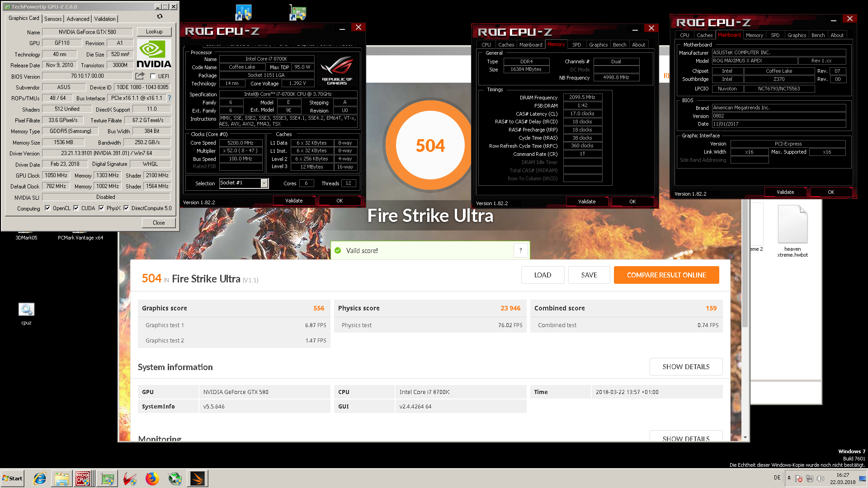Click the green Valid score checkmark icon
Screen dimensions: 868x488
pyautogui.click(x=338, y=250)
